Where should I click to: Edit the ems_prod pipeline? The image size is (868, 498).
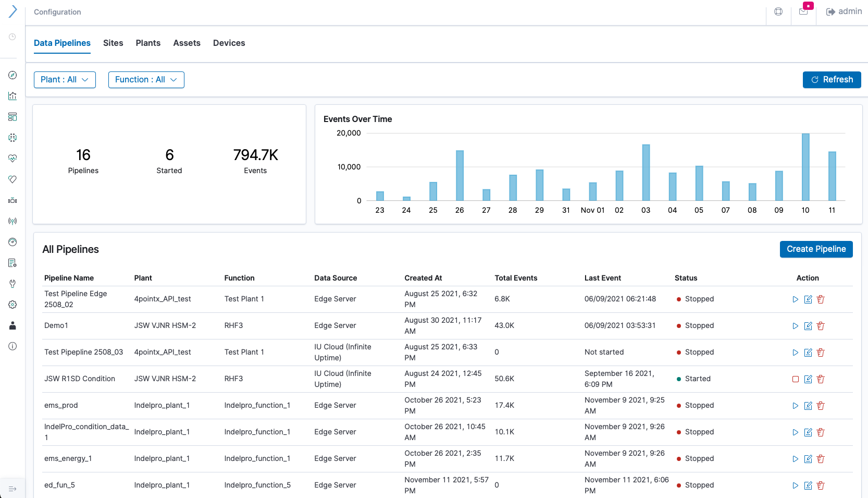tap(808, 406)
